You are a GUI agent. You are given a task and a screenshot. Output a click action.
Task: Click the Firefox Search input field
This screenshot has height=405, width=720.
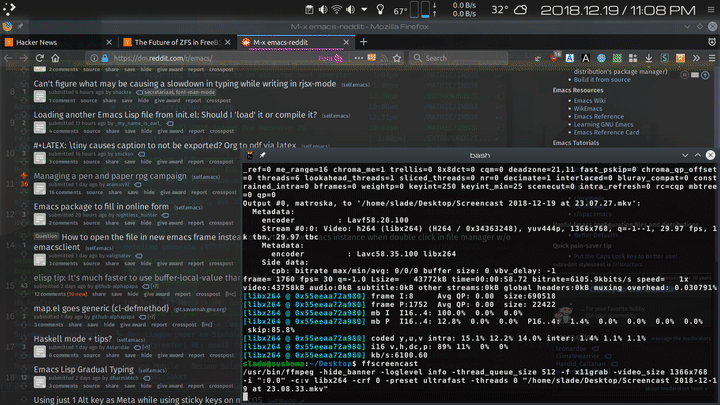(x=458, y=58)
